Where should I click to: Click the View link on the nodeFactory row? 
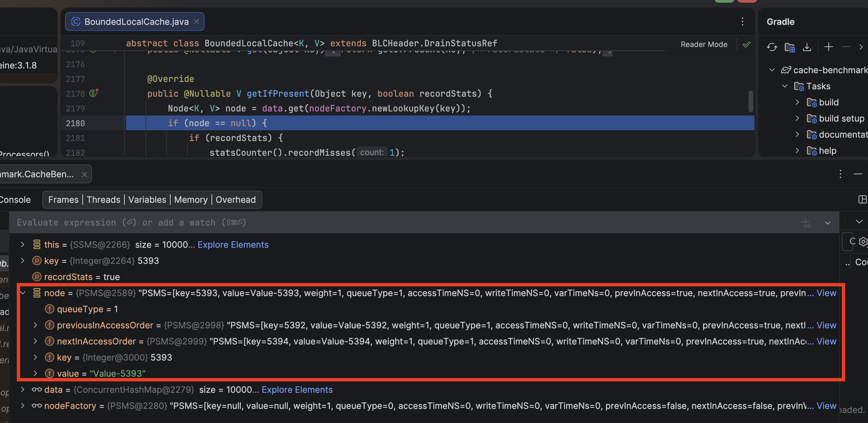(x=826, y=406)
